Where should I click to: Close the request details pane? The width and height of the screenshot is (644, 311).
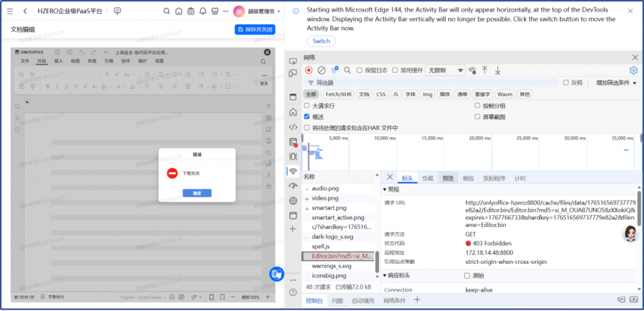tap(390, 178)
